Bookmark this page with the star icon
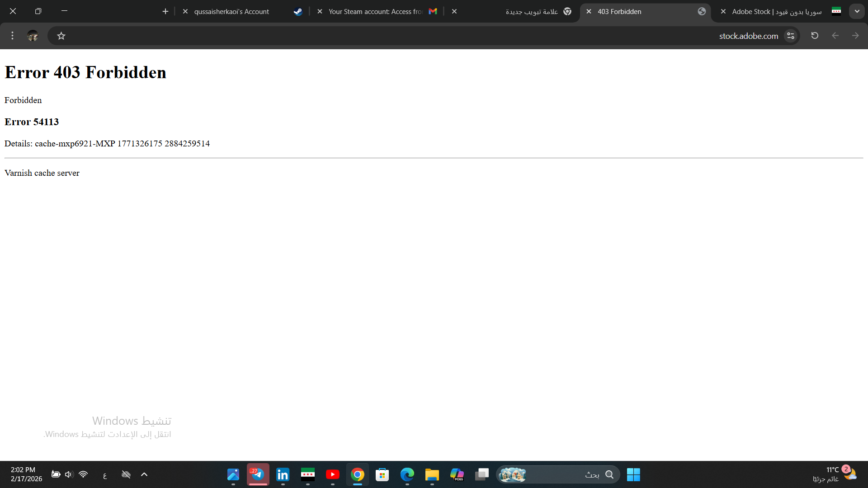Screen dimensions: 868x488 (61, 36)
